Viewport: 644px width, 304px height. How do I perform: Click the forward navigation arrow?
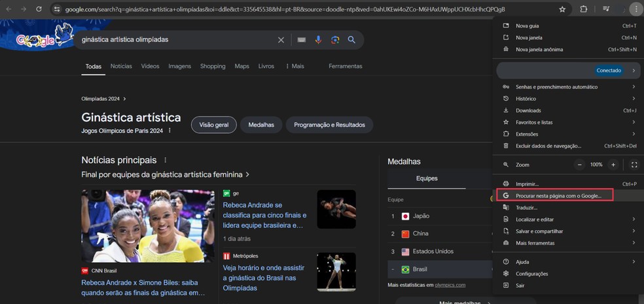(x=24, y=9)
